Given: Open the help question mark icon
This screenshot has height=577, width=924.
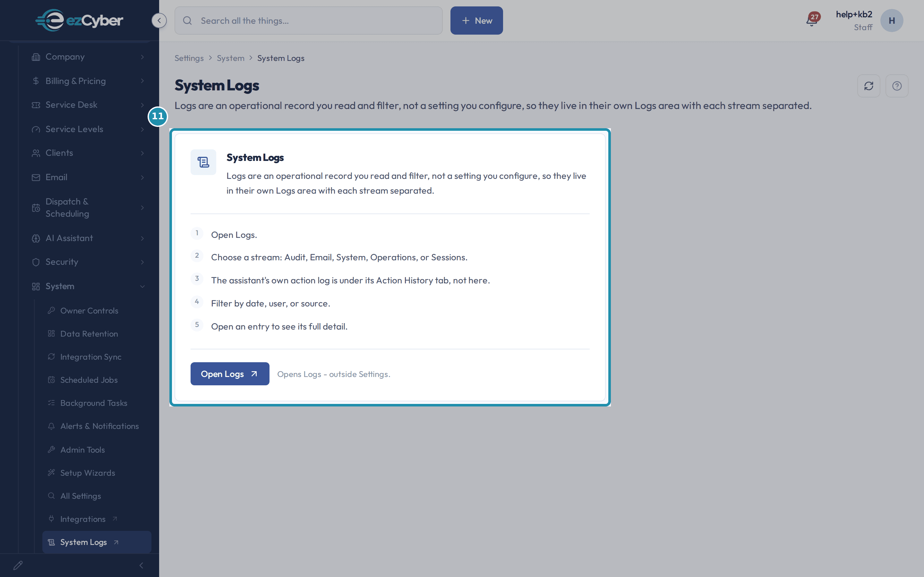Looking at the screenshot, I should pos(897,86).
